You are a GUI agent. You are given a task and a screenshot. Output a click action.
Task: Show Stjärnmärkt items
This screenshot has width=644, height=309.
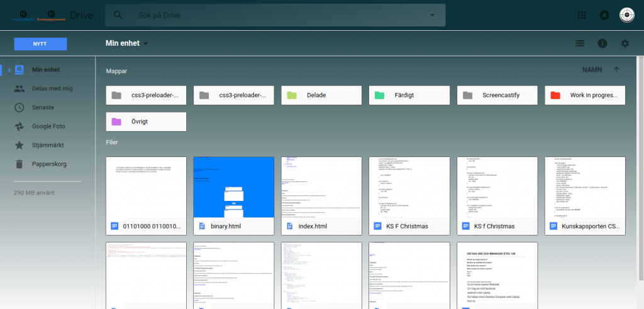[x=48, y=145]
